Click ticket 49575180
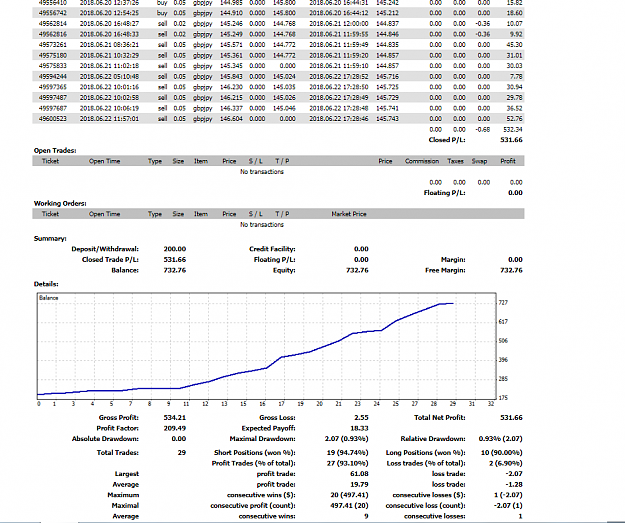Image resolution: width=625 pixels, height=523 pixels. click(x=53, y=55)
